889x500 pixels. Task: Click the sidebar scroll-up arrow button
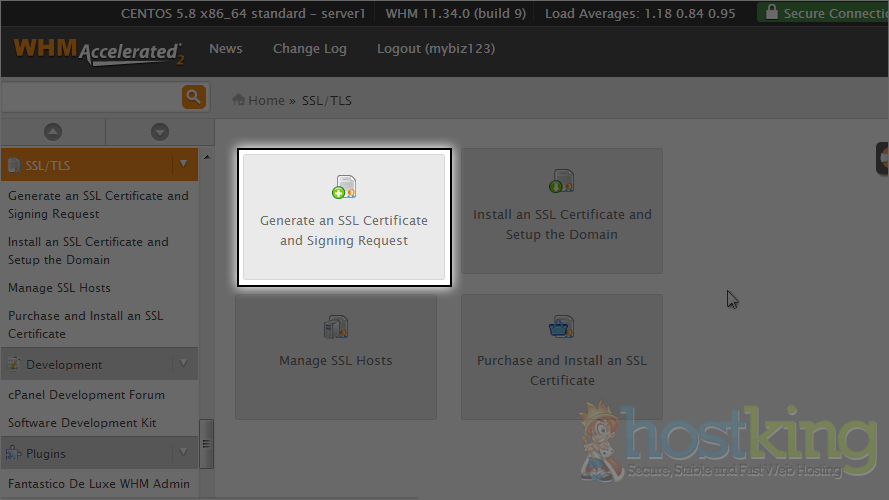pyautogui.click(x=53, y=132)
